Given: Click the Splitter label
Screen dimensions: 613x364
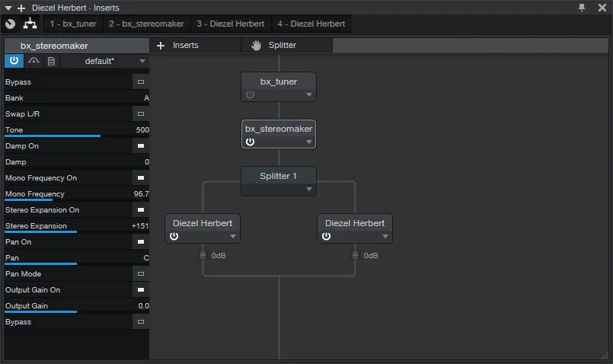Looking at the screenshot, I should tap(283, 46).
